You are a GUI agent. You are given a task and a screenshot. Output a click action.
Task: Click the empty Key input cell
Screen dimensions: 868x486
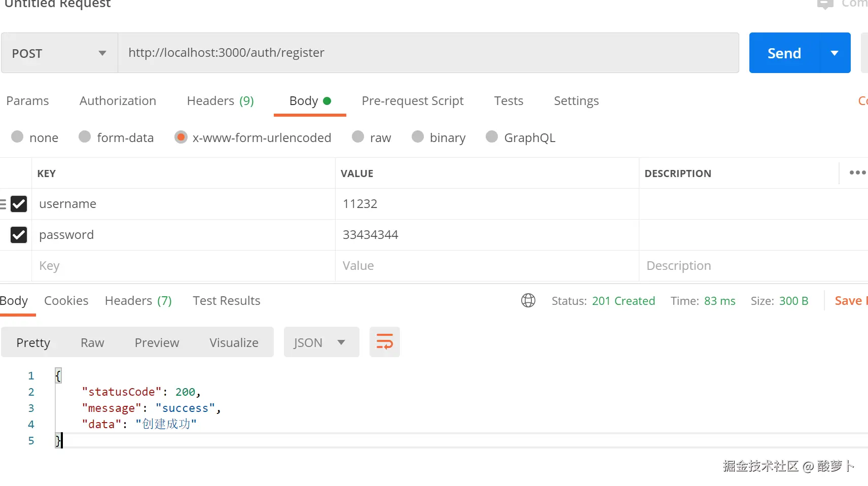pos(184,266)
